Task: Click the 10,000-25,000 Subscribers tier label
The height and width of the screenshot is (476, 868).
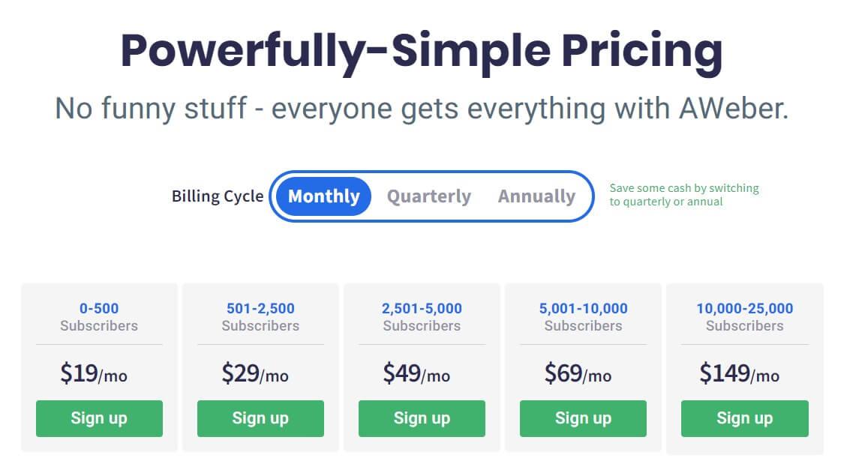Action: click(x=744, y=317)
